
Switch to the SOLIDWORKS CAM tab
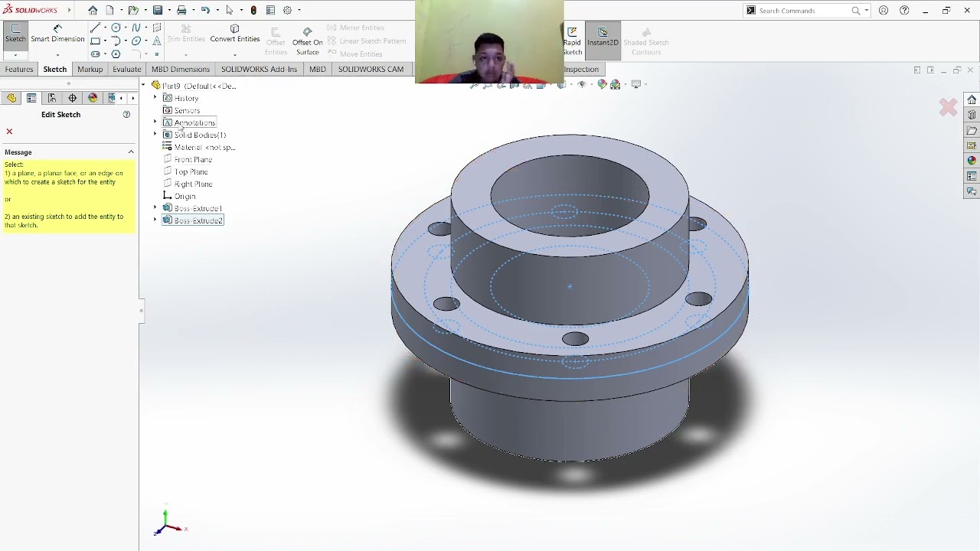[371, 70]
